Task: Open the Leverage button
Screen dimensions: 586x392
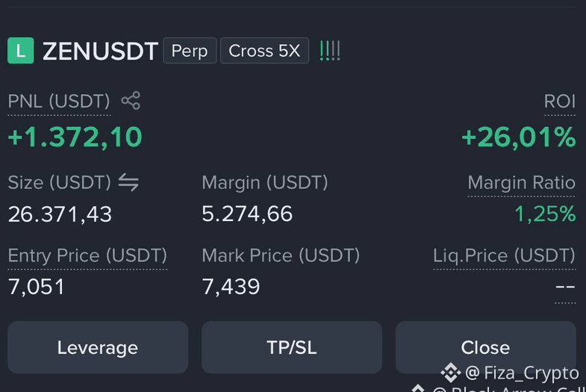Action: point(98,347)
